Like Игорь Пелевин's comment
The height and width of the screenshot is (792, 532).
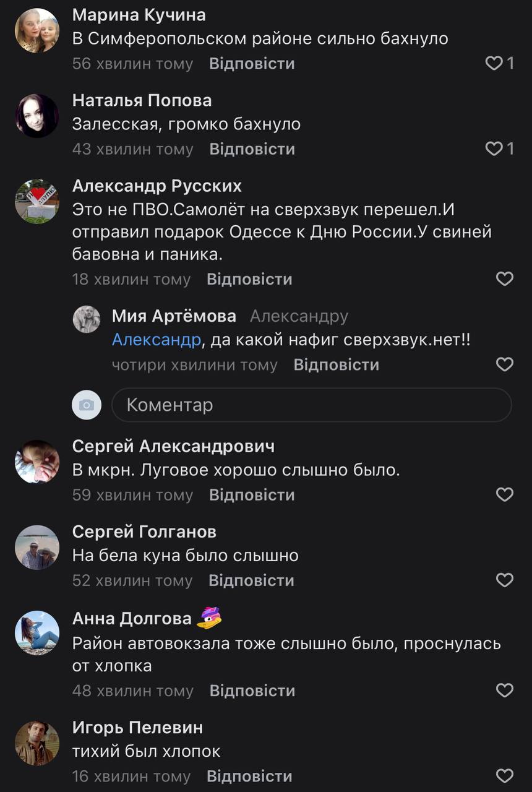pos(505,776)
